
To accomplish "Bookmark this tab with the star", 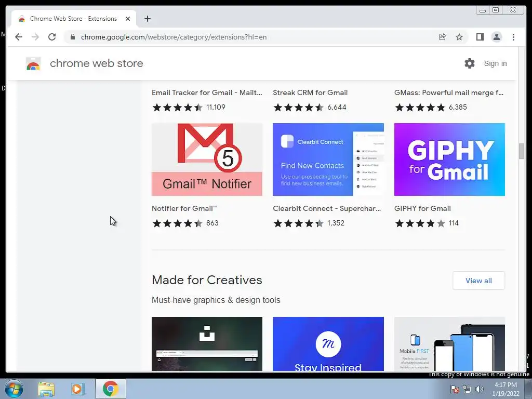I will [459, 37].
